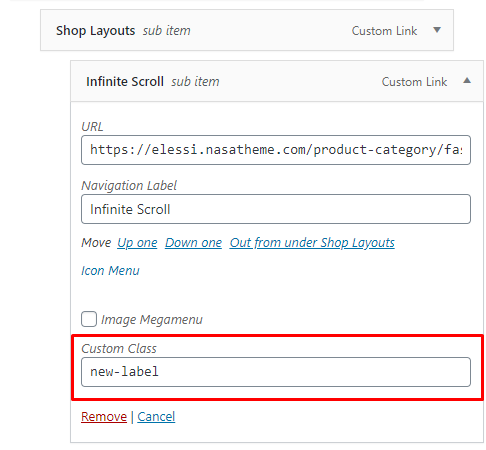Click the Custom Class input field
This screenshot has width=486, height=450.
[x=276, y=372]
